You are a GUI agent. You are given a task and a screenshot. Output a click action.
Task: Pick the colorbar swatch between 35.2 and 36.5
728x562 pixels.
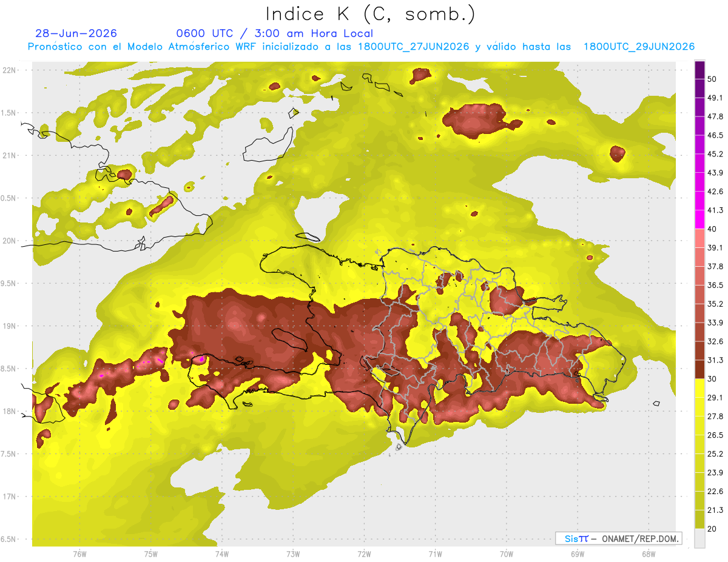pyautogui.click(x=699, y=295)
